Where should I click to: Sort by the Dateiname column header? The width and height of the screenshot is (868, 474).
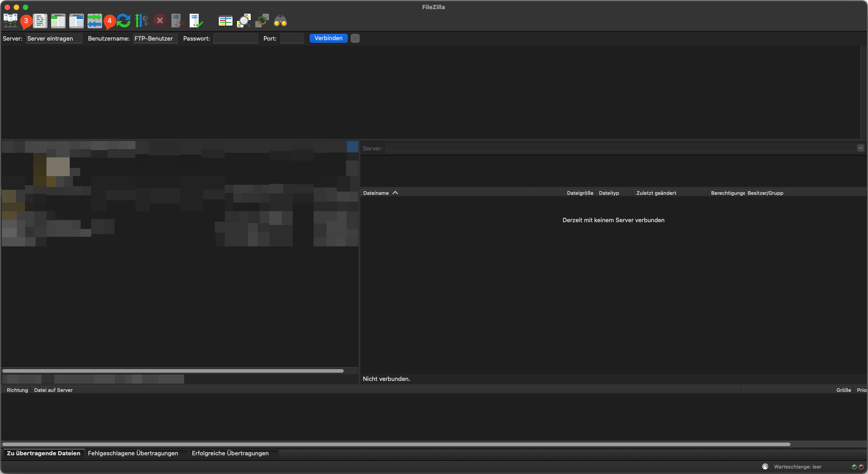click(376, 193)
